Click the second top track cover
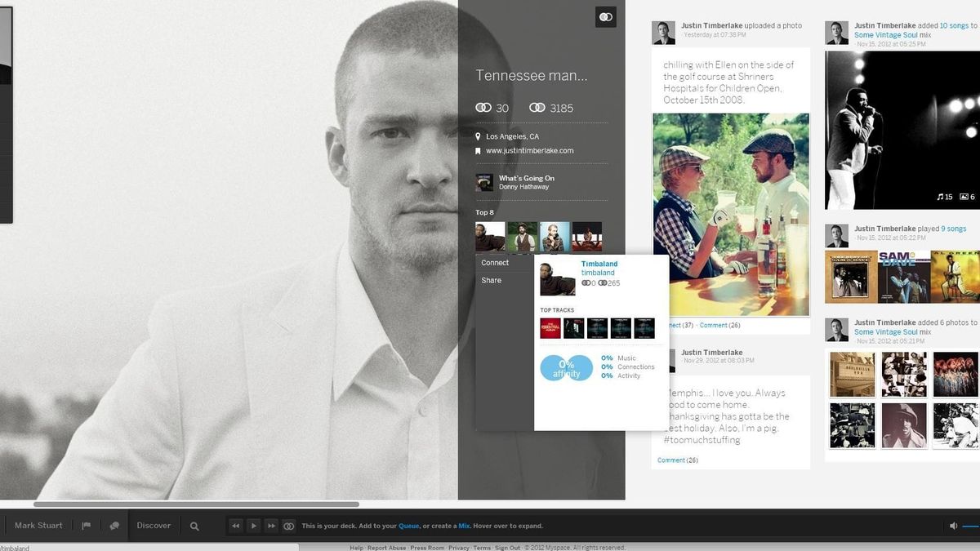This screenshot has width=980, height=551. click(573, 328)
